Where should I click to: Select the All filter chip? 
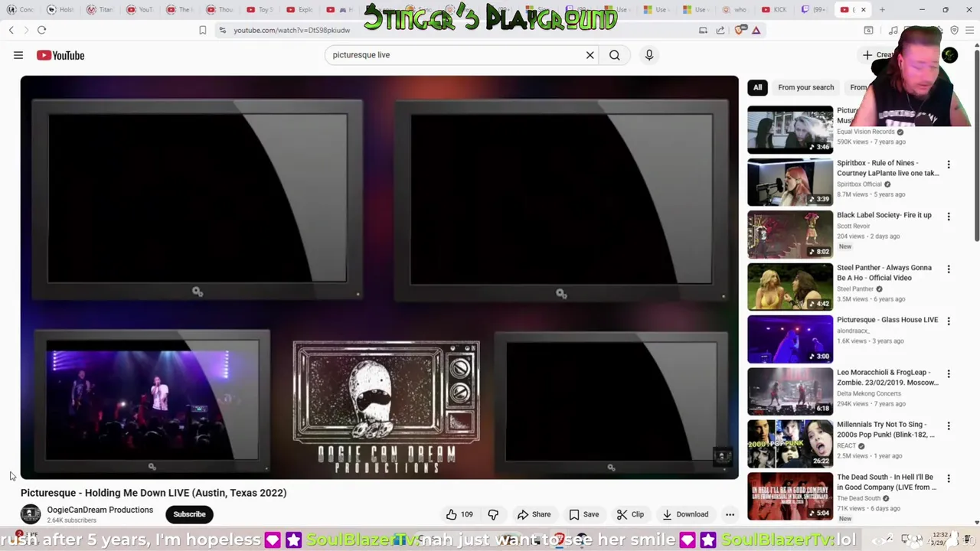(757, 87)
